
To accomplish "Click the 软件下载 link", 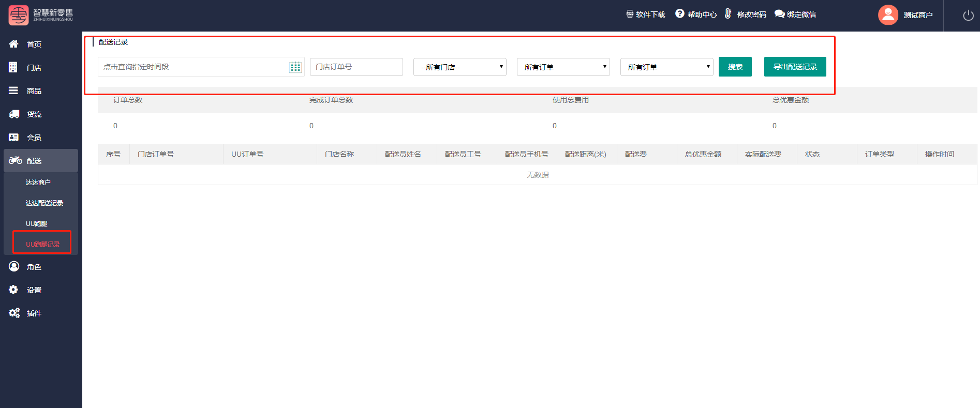I will click(650, 14).
